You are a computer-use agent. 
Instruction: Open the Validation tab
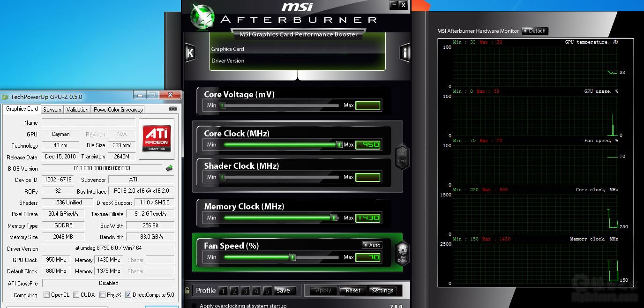(77, 109)
